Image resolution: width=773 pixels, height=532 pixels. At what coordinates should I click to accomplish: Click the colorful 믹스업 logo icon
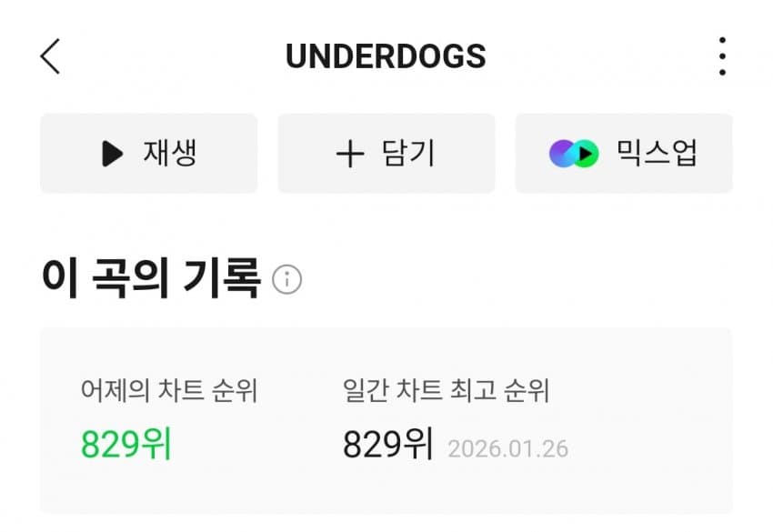pos(574,154)
